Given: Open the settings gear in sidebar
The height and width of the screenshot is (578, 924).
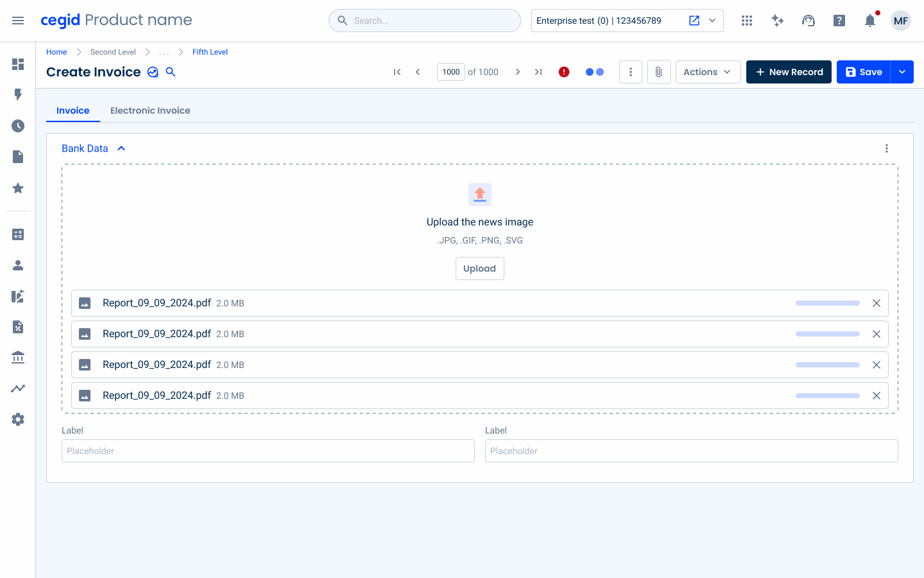Looking at the screenshot, I should 18,419.
